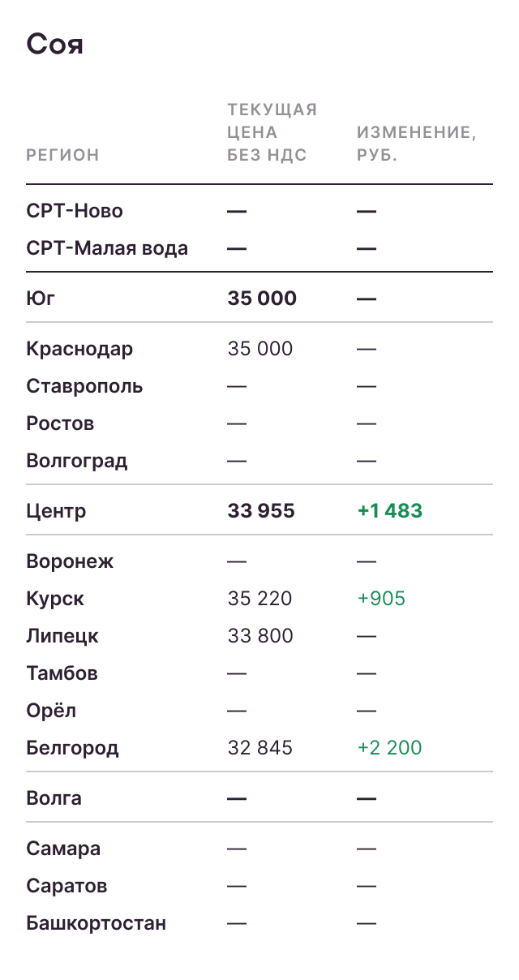The height and width of the screenshot is (980, 519).
Task: Select the Ставрополь region name
Action: (x=84, y=386)
